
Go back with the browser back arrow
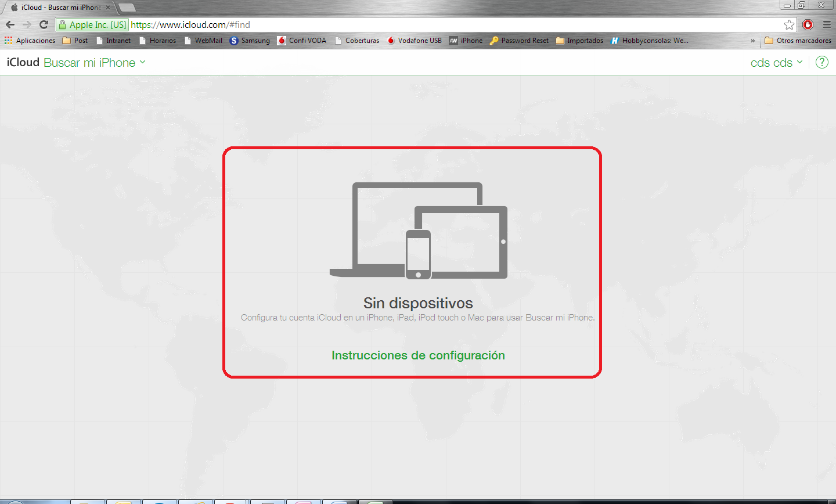[10, 24]
